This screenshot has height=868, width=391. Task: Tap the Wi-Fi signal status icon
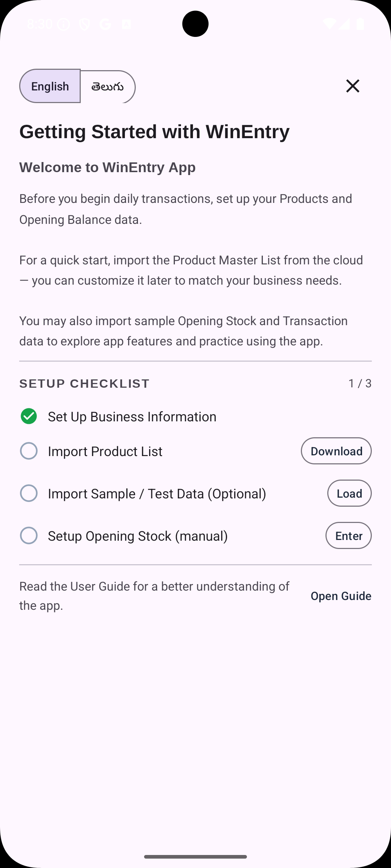329,24
